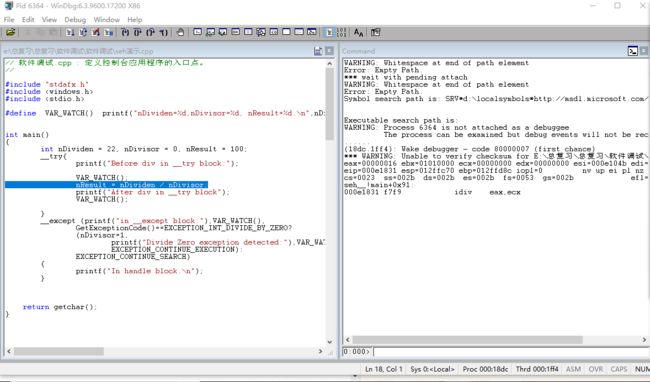This screenshot has width=650, height=382.
Task: Enable Source Mode On toolbar toggle
Action: [x=329, y=32]
